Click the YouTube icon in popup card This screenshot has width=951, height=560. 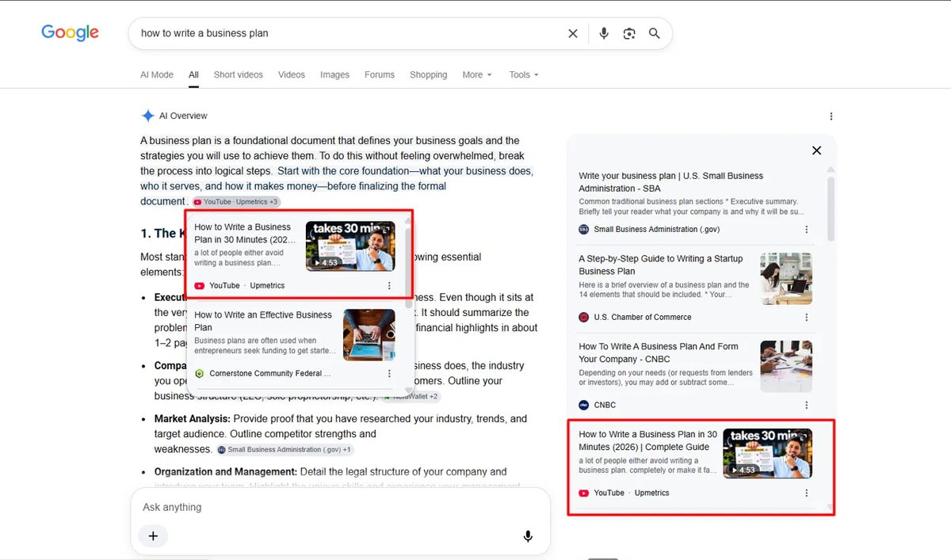click(x=200, y=286)
